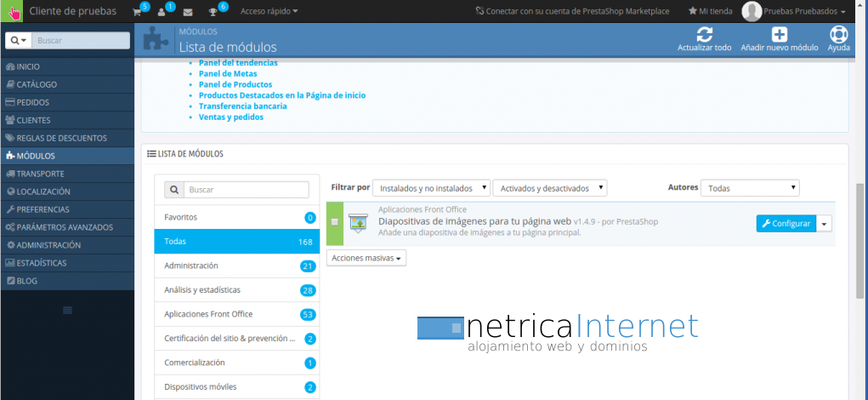Expand the arrow next to Configurar button

(825, 223)
